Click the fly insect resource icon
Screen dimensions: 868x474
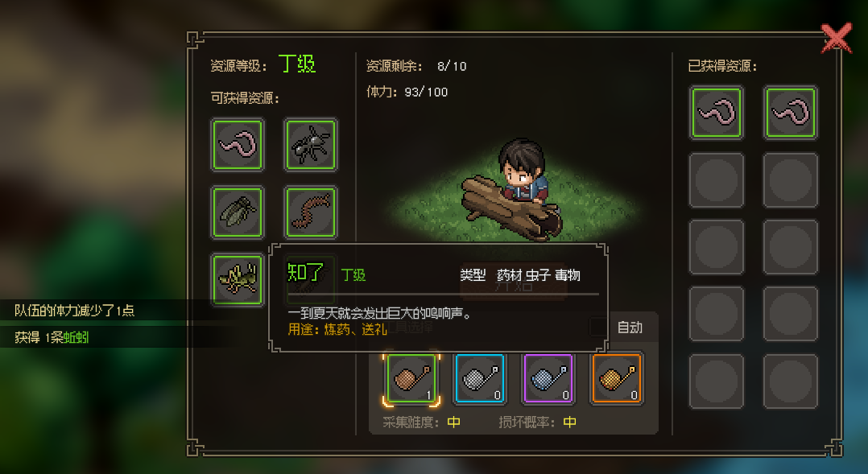tap(238, 212)
